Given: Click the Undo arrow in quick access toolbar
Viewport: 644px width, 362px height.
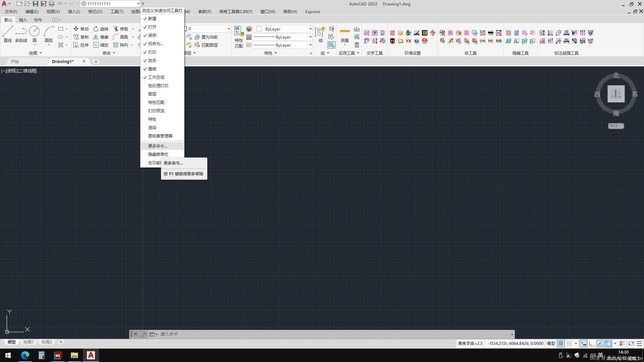Looking at the screenshot, I should (60, 4).
